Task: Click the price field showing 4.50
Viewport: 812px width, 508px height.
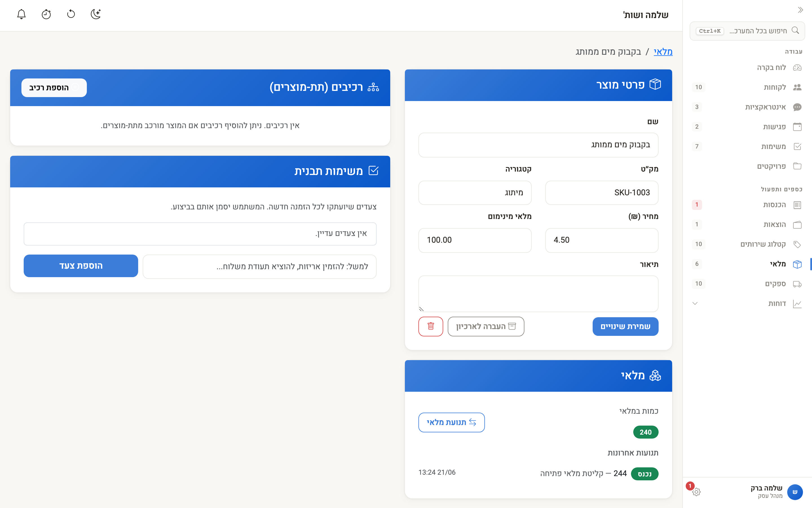Action: [602, 240]
